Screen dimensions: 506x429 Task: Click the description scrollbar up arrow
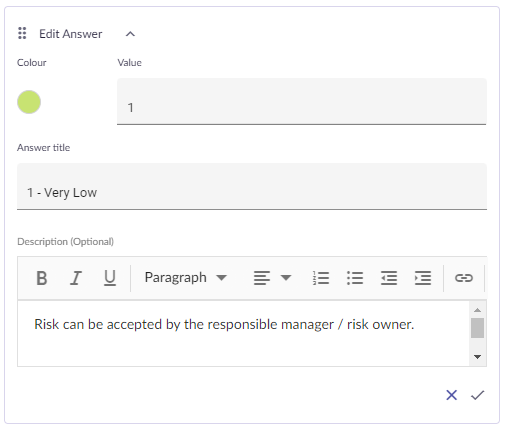(477, 310)
